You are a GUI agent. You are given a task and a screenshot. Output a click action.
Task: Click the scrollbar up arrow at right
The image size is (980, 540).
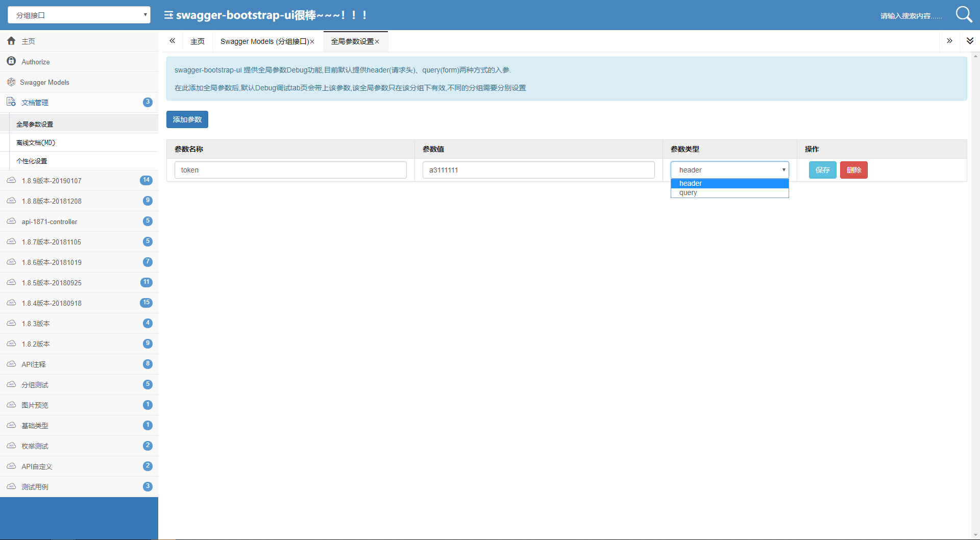pos(976,56)
